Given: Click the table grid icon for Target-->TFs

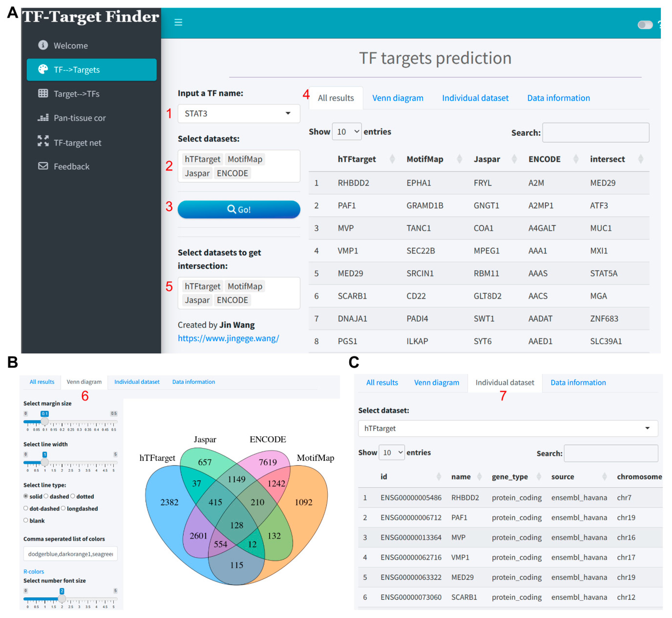Looking at the screenshot, I should (43, 93).
